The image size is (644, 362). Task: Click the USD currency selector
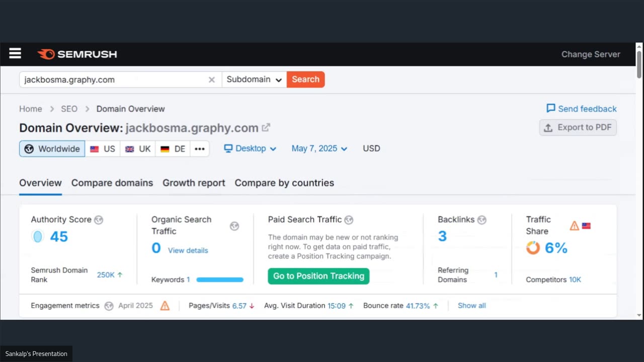tap(371, 148)
